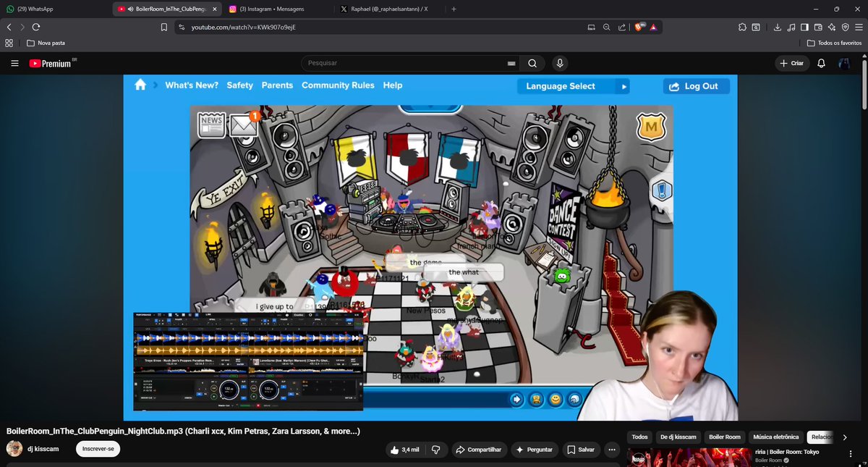Bookmark this page in the address bar
Viewport: 868px width, 467px height.
coord(164,27)
